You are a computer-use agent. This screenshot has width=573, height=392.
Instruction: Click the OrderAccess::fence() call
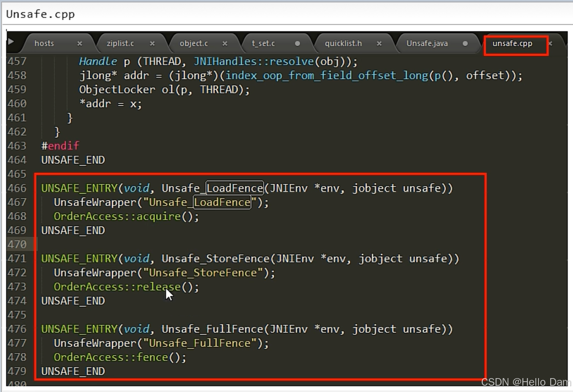[x=120, y=357]
